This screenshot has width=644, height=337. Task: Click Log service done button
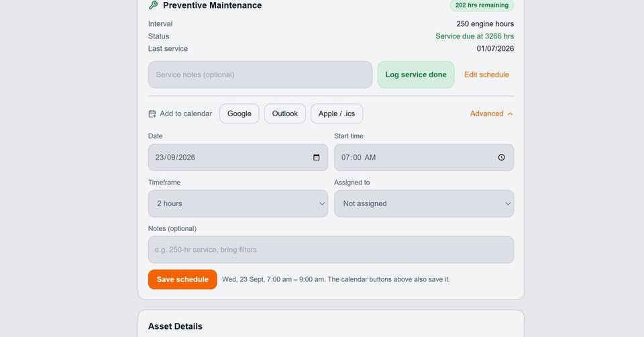pos(416,75)
